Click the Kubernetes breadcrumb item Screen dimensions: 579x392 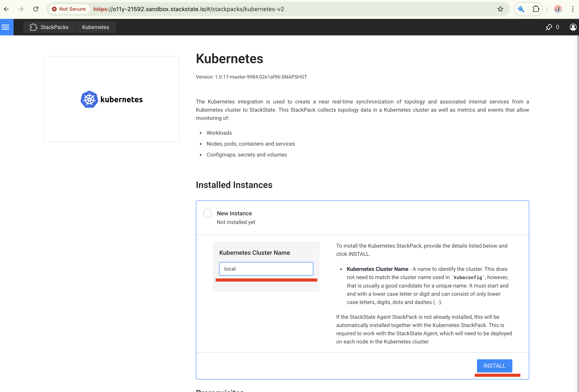click(95, 27)
